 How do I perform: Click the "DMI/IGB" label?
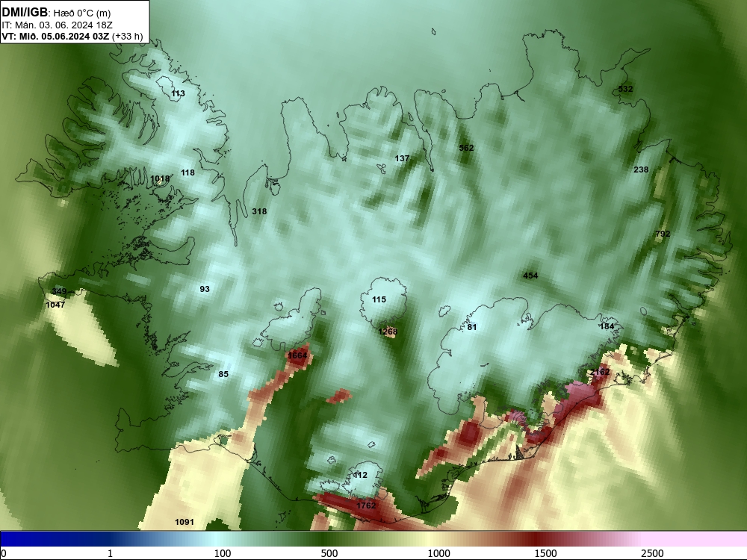point(25,13)
